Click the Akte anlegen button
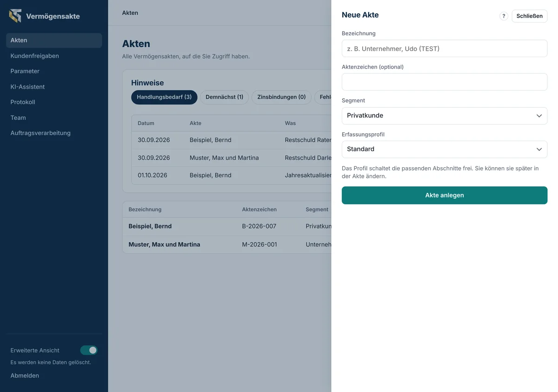 (444, 196)
